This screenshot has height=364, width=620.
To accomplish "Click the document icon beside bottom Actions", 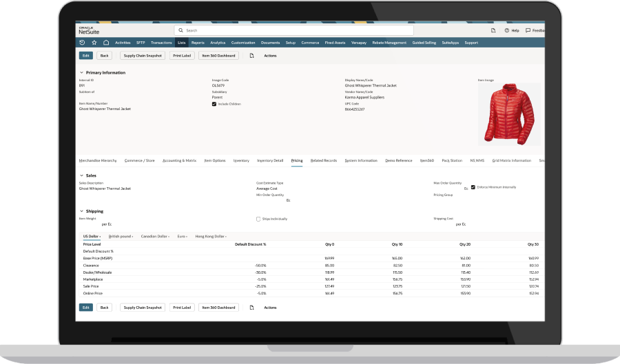I will 251,308.
